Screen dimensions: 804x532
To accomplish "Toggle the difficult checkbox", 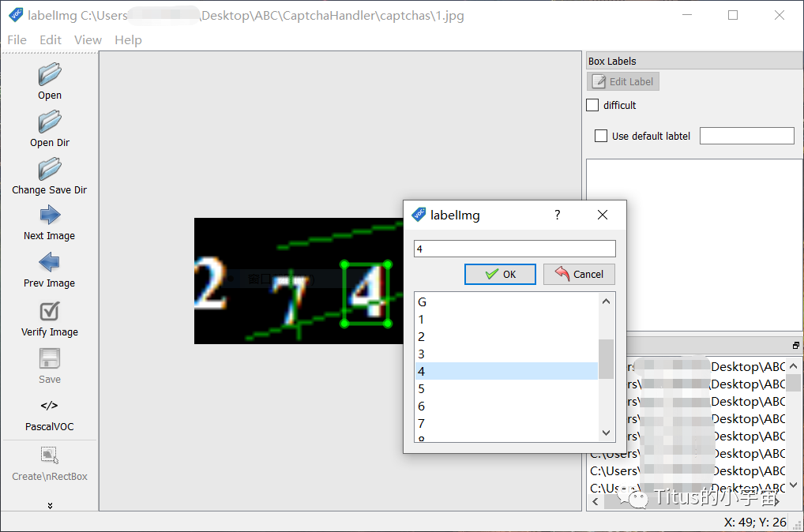I will tap(592, 105).
